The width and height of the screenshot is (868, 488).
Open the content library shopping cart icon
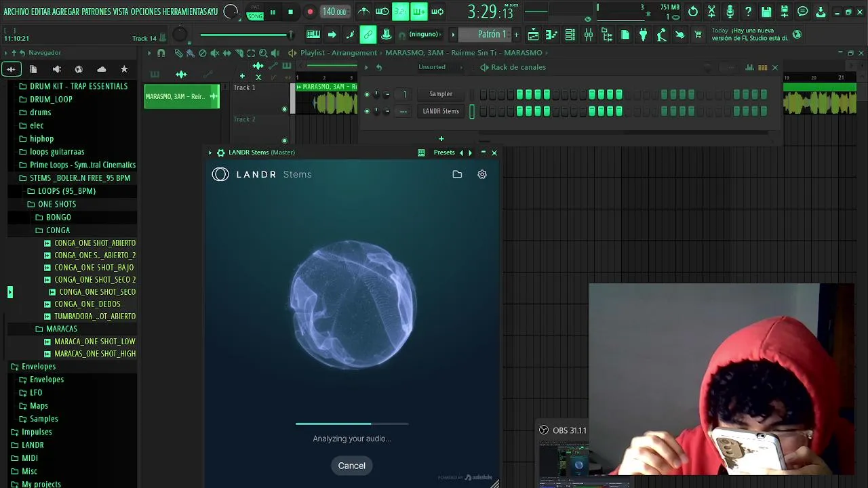coord(698,35)
